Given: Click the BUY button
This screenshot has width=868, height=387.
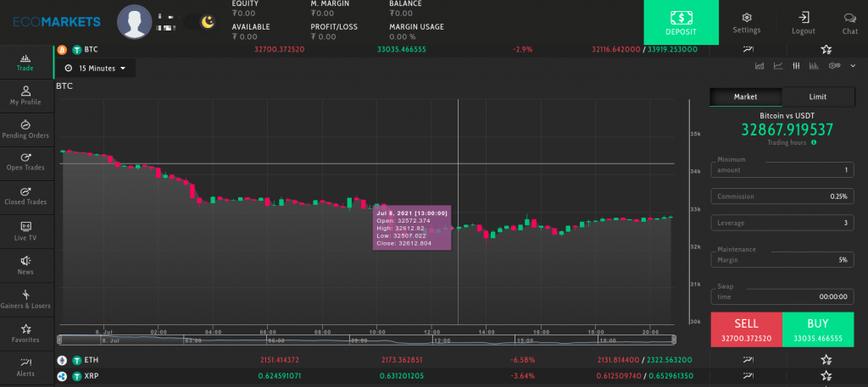Looking at the screenshot, I should coord(818,329).
